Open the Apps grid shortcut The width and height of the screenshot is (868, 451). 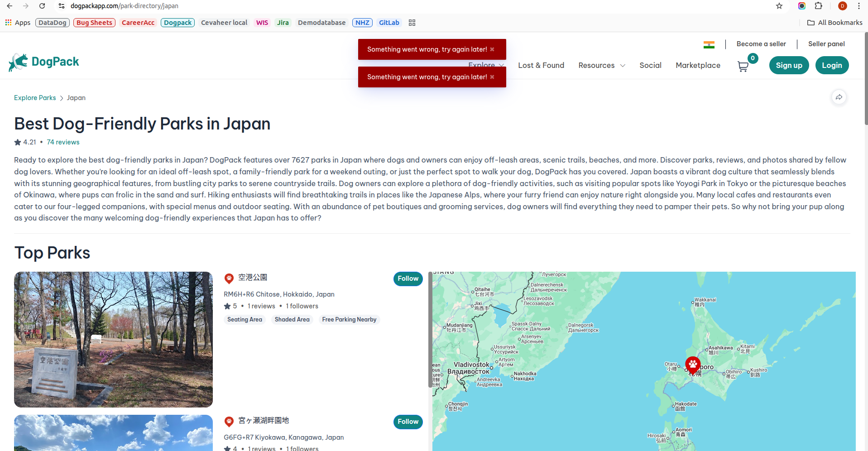(18, 23)
